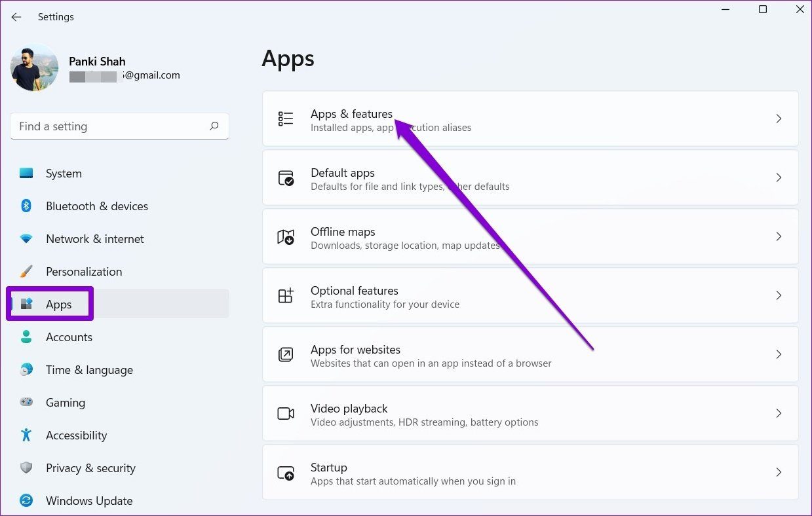Click the Network & internet wifi icon

tap(26, 239)
